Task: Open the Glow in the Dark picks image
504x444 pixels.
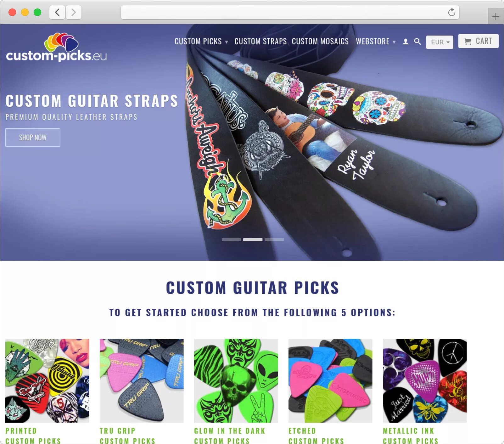Action: coord(236,381)
